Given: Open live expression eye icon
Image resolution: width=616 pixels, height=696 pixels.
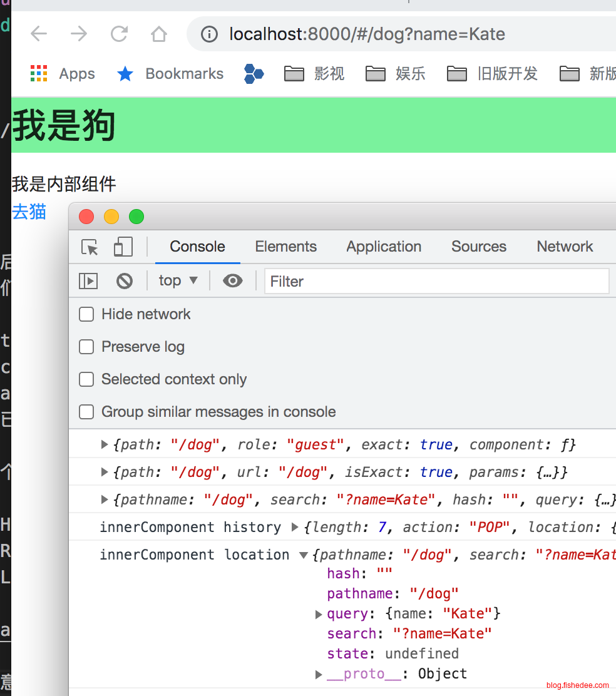Looking at the screenshot, I should [x=233, y=281].
